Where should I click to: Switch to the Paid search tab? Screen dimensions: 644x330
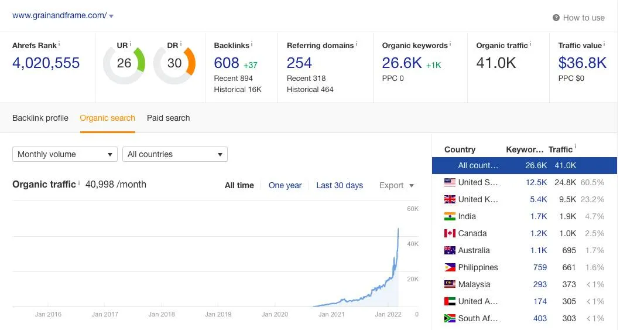169,118
